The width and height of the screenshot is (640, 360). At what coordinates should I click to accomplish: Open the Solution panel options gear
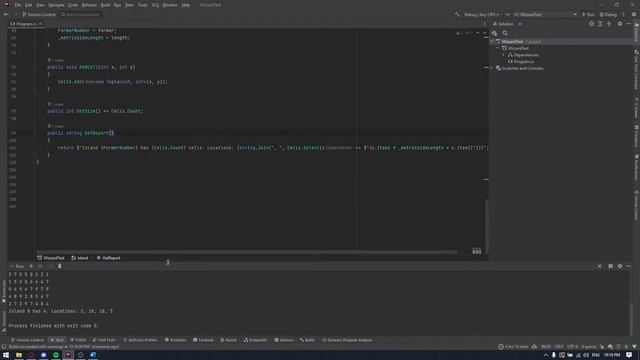point(620,24)
